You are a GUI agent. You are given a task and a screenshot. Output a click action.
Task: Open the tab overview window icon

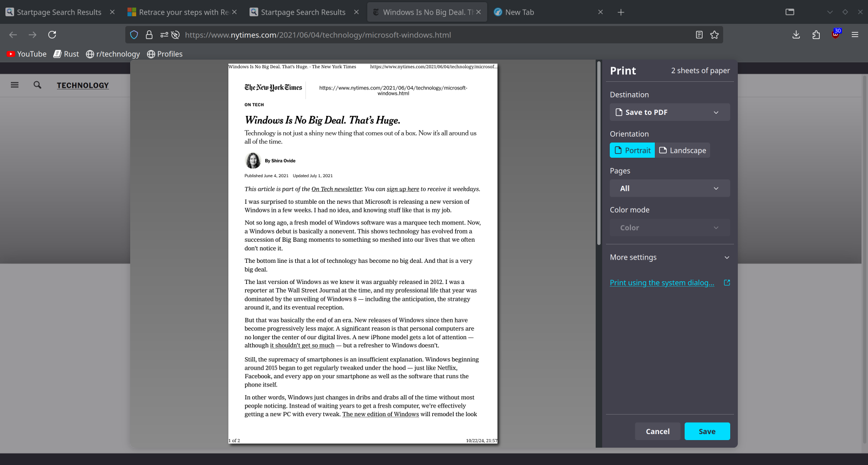click(x=790, y=12)
